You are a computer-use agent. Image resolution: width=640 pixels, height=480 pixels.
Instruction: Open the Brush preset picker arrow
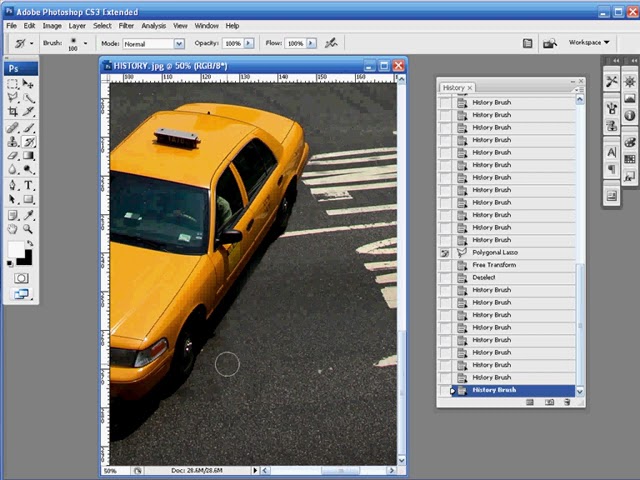point(85,43)
